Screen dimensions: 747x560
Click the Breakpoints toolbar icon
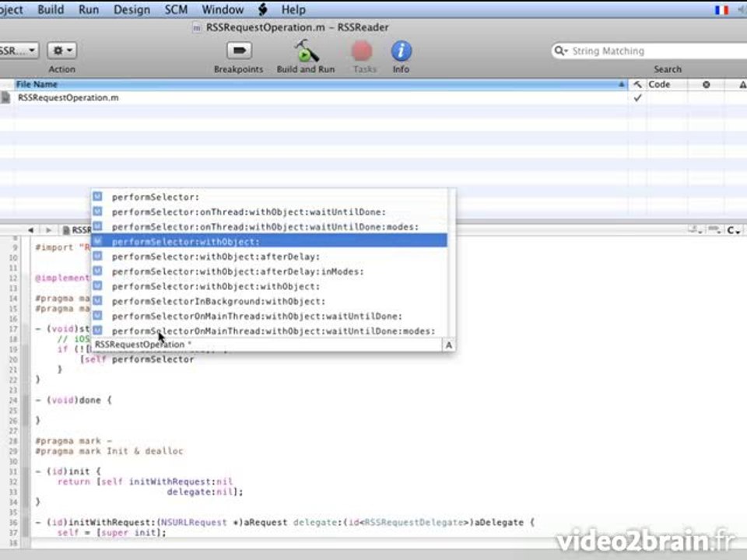(x=239, y=51)
